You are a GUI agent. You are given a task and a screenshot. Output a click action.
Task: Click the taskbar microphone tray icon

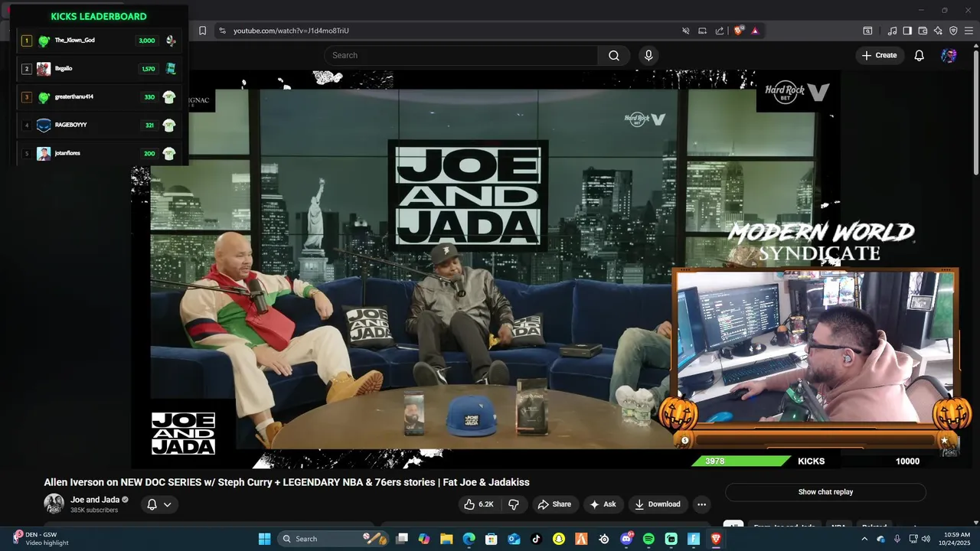[897, 539]
